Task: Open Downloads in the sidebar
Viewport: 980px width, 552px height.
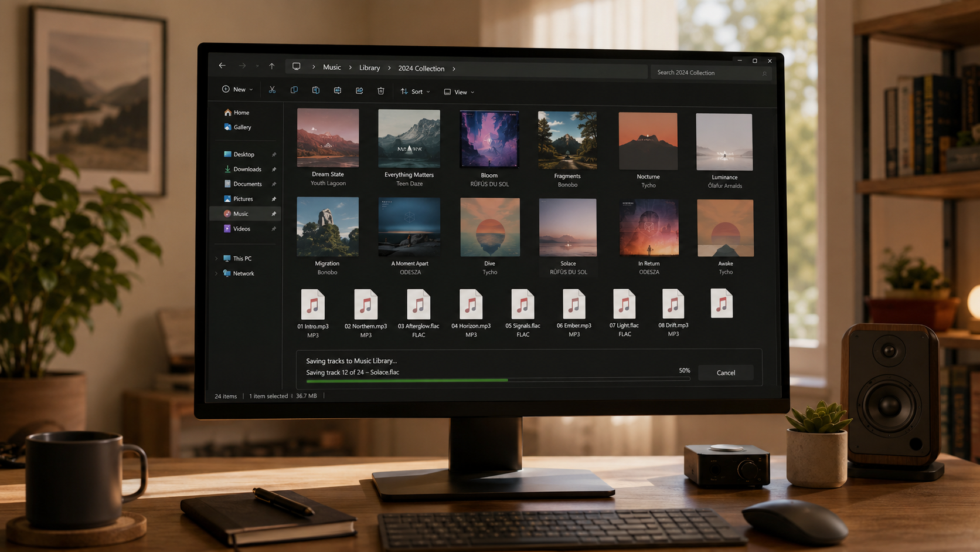Action: [243, 169]
